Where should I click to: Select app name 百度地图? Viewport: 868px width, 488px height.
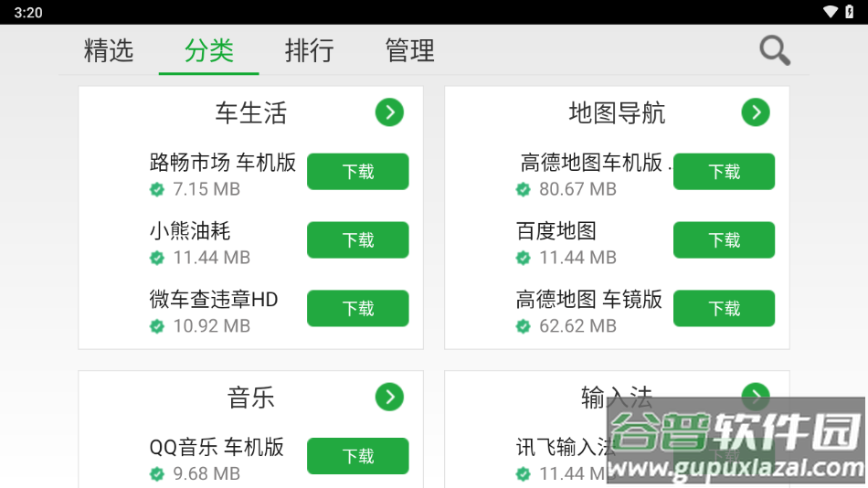pos(556,231)
